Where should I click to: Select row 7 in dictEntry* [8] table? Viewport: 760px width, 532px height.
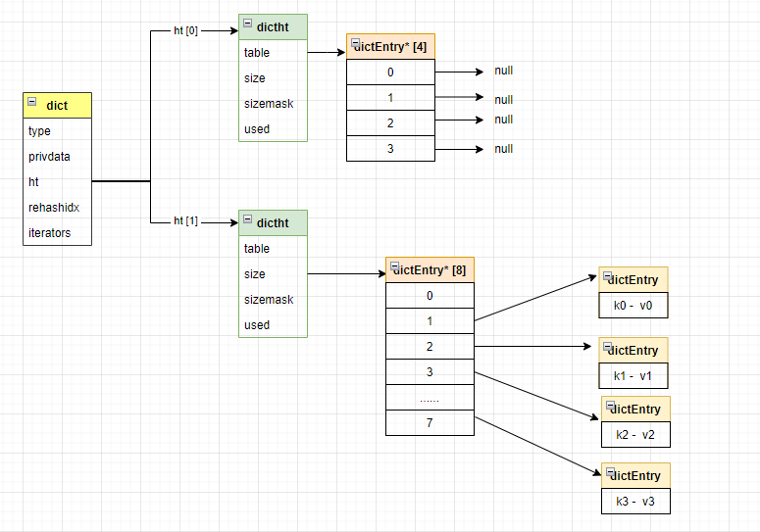click(x=430, y=423)
